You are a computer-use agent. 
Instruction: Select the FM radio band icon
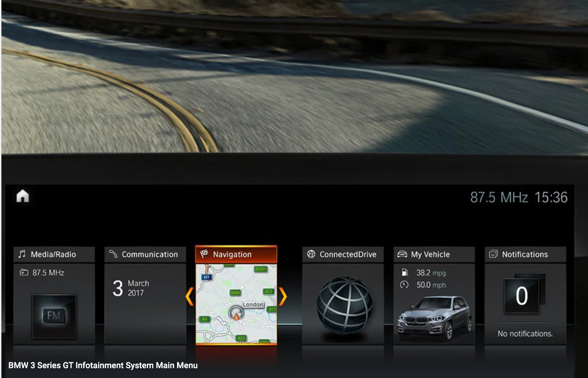pos(54,315)
